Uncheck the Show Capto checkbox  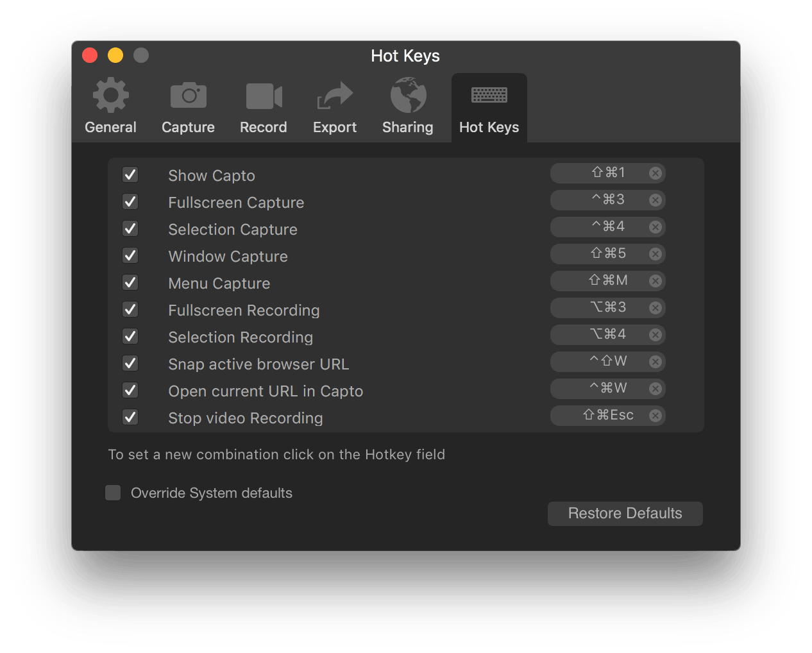[130, 174]
